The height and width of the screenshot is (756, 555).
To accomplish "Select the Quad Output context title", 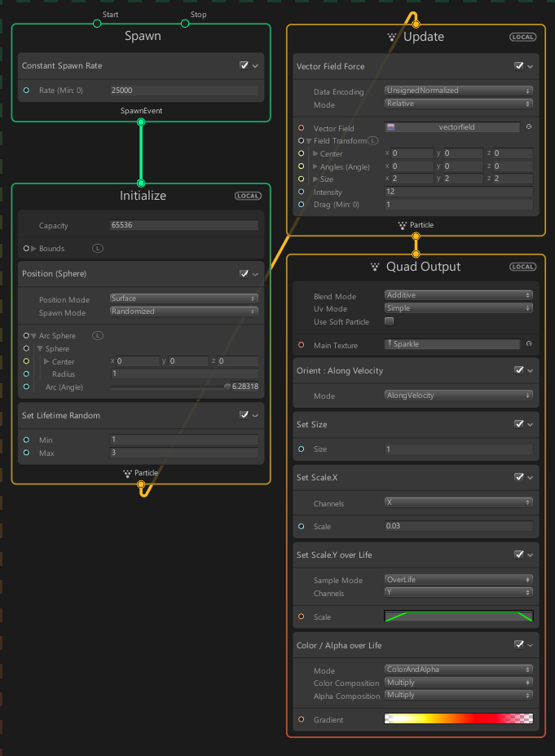I will click(423, 267).
